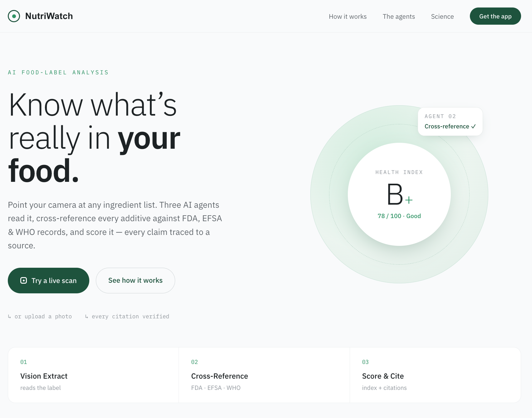This screenshot has width=532, height=418.
Task: Open The agents nav link
Action: point(399,17)
